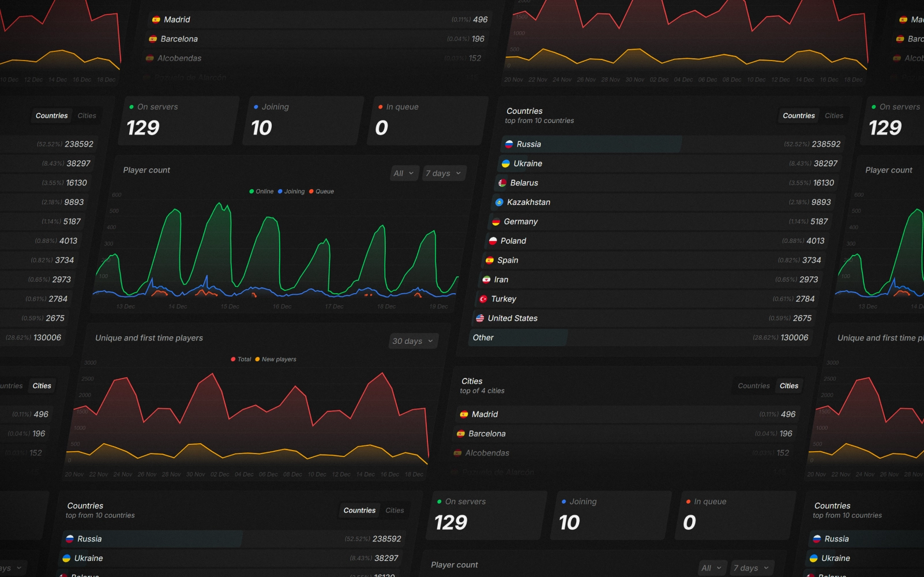Toggle the Online series in chart legend
The height and width of the screenshot is (577, 924).
click(x=261, y=192)
